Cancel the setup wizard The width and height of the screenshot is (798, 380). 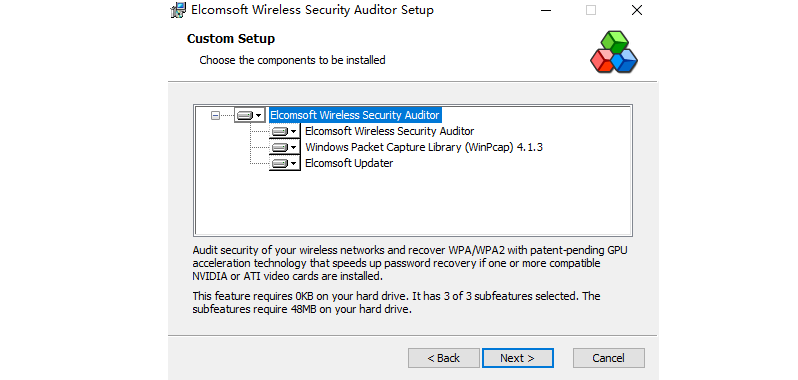tap(609, 358)
